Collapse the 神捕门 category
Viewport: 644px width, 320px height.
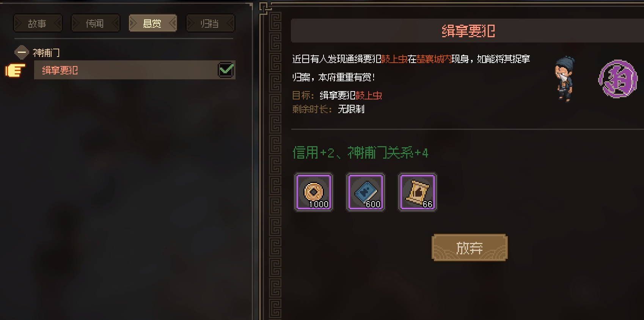coord(22,52)
